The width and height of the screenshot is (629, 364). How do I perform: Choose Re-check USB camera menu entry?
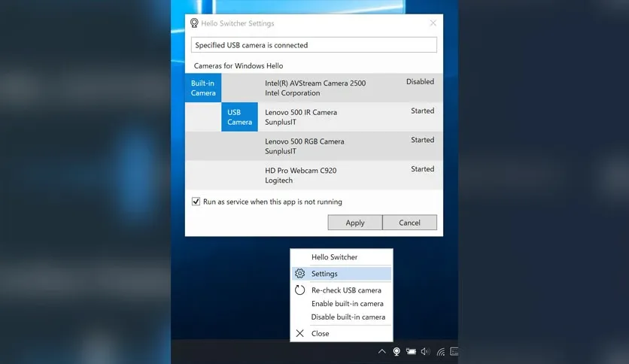(x=342, y=290)
